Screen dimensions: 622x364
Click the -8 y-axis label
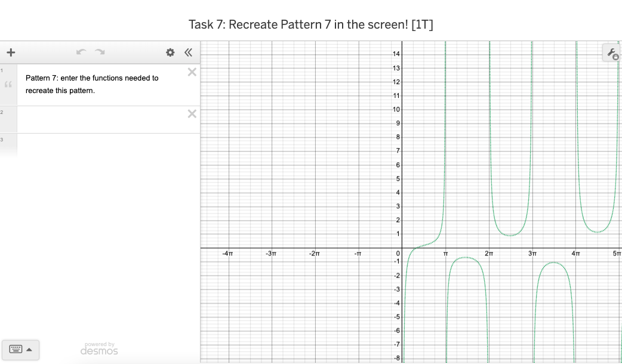tap(397, 358)
